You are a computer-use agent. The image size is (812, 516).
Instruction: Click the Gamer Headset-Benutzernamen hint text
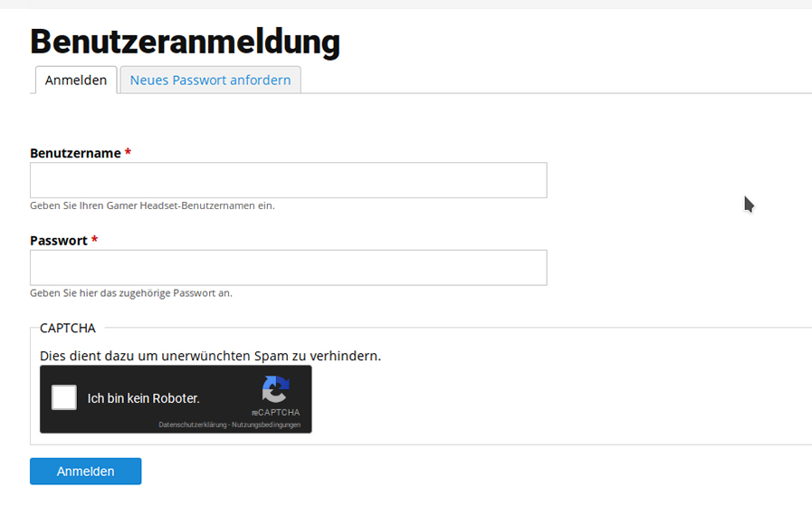tap(152, 205)
